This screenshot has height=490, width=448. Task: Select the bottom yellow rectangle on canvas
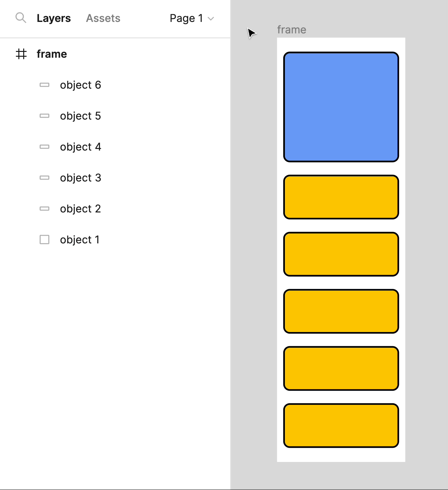click(341, 426)
